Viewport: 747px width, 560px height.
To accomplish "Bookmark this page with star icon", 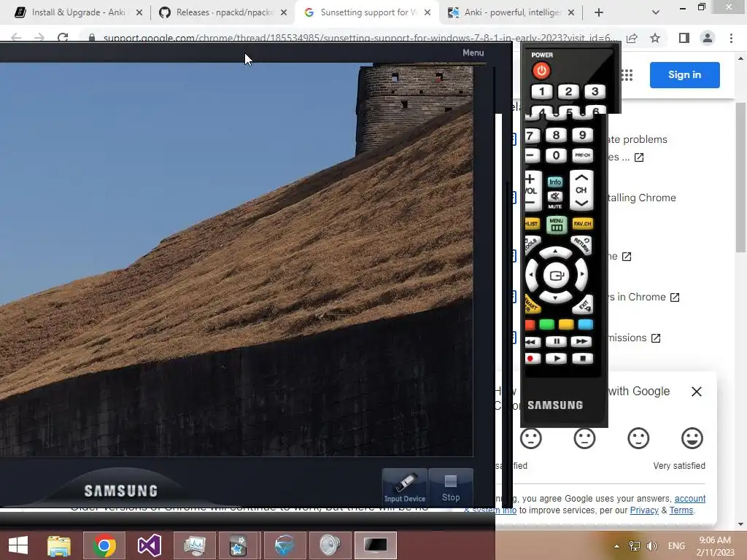I will pos(655,38).
